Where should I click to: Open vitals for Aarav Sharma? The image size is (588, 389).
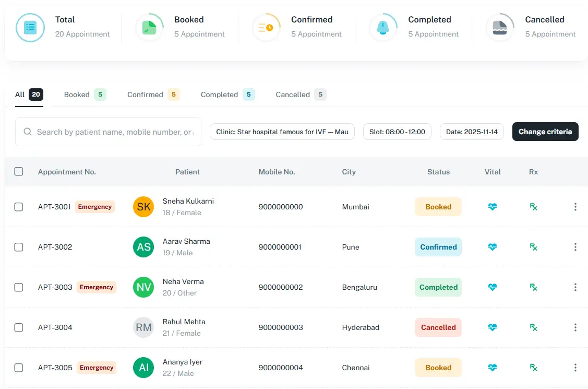[493, 247]
